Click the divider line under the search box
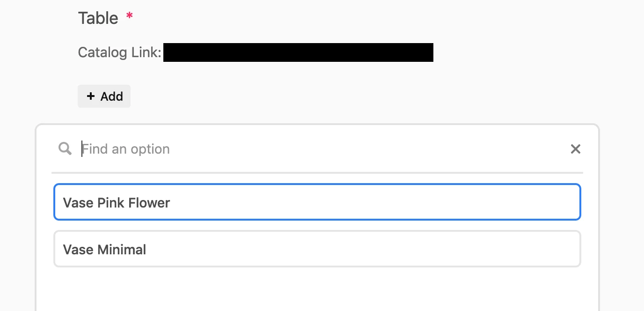644x311 pixels. (317, 173)
